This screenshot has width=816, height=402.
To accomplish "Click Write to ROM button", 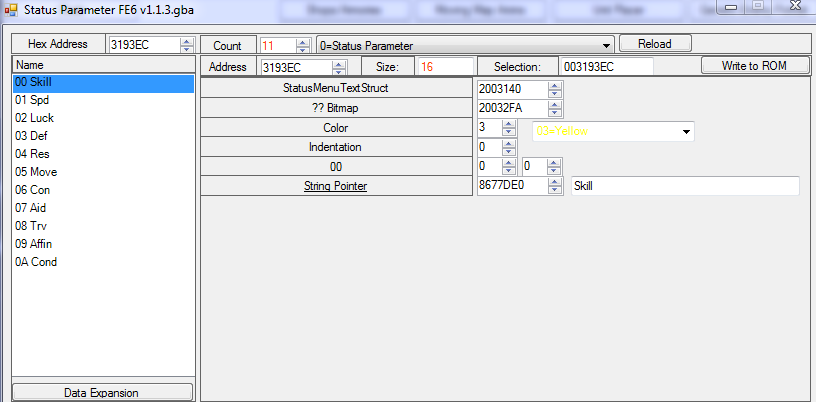I will pyautogui.click(x=753, y=66).
